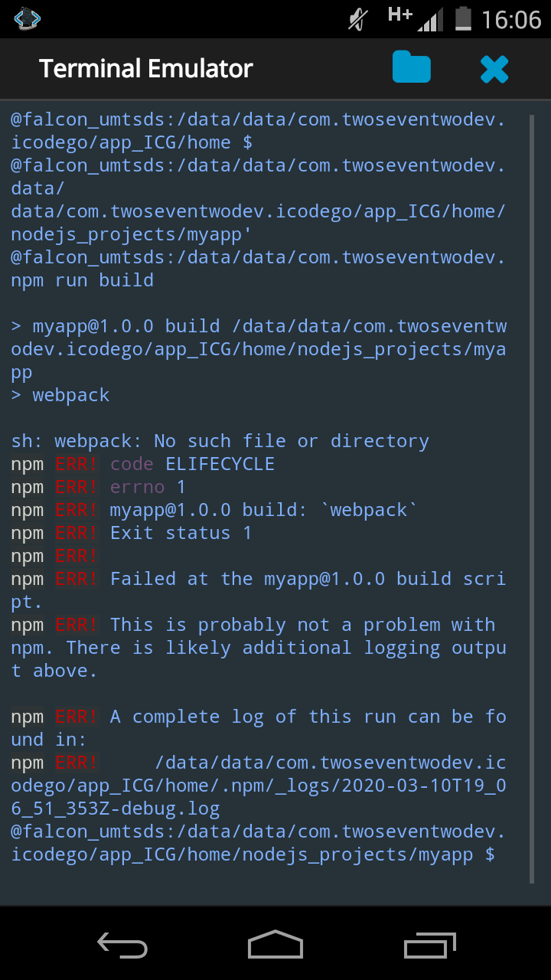
Task: Tap the '> webpack' output line
Action: 60,395
